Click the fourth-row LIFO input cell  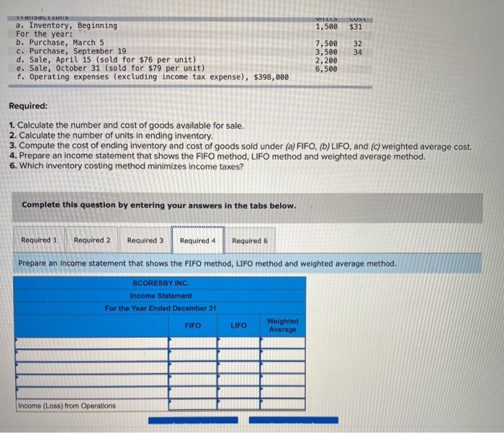[x=238, y=380]
